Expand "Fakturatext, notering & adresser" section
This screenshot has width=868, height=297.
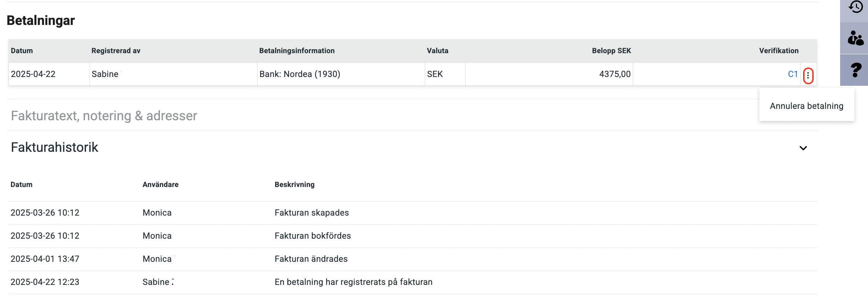click(104, 115)
